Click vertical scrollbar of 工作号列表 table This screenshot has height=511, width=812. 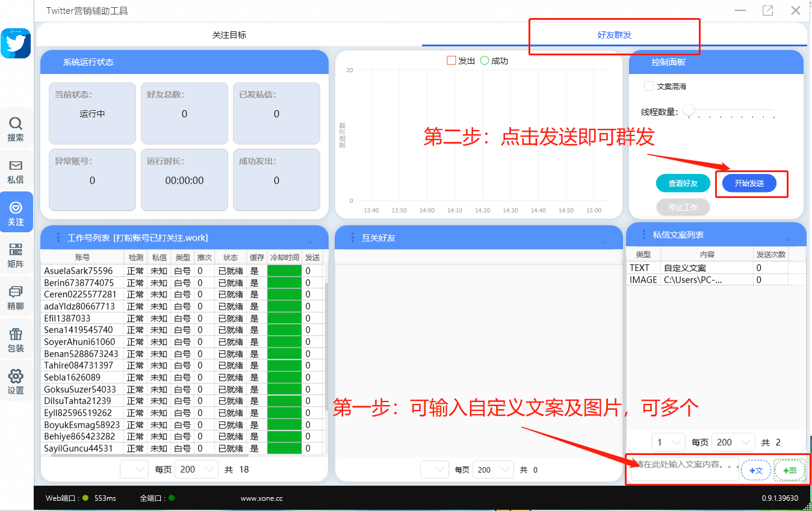pos(327,346)
